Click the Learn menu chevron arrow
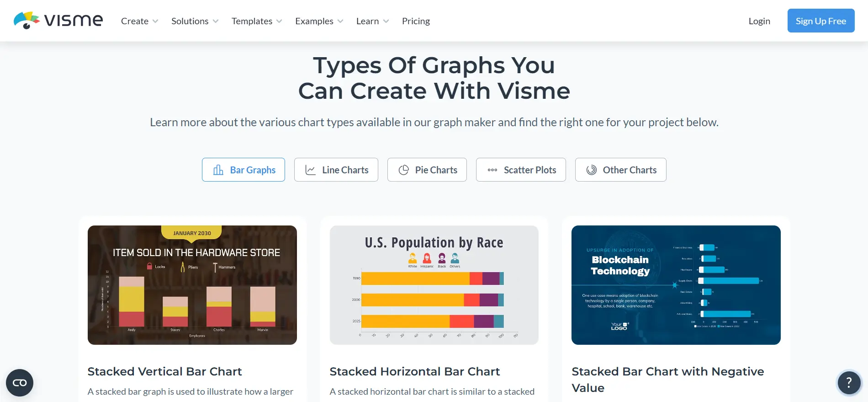 point(386,21)
